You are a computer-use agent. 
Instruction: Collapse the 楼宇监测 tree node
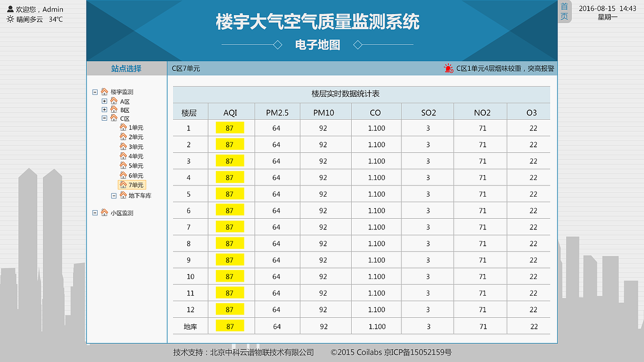(x=95, y=92)
